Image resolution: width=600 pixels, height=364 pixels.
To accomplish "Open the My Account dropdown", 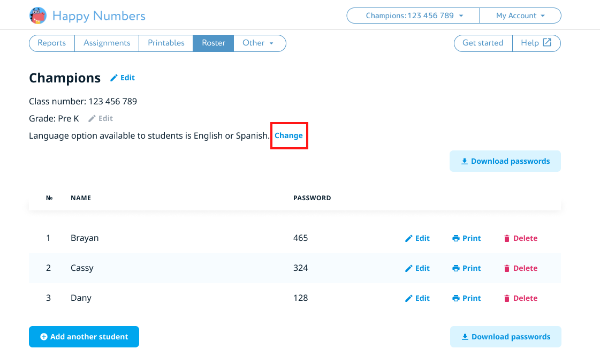I will point(520,16).
